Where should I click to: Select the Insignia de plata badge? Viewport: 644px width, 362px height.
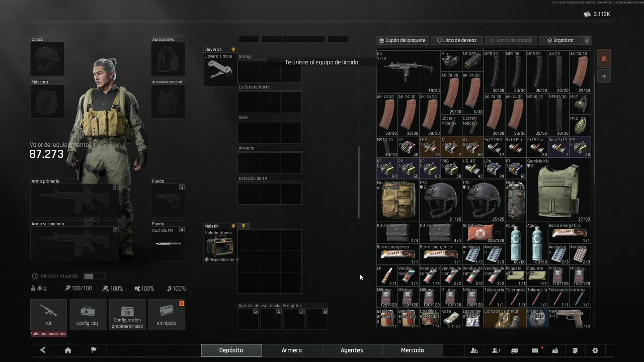537,318
